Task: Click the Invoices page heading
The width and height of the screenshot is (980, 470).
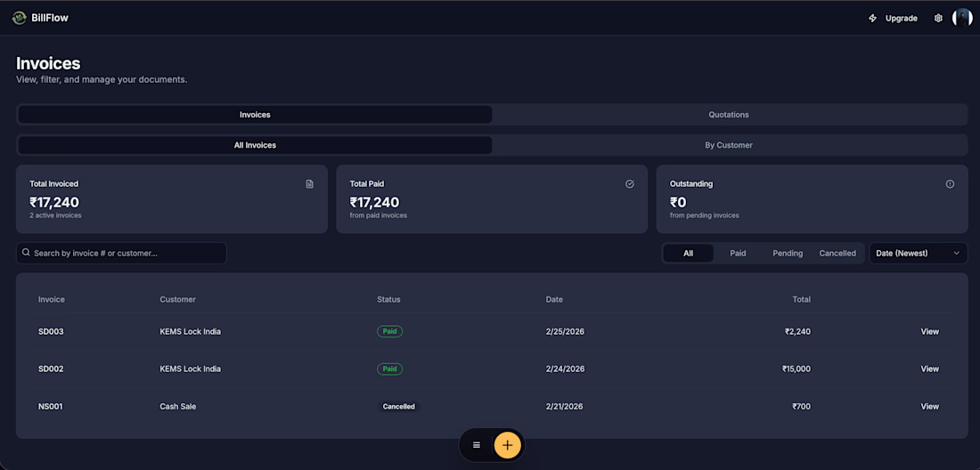Action: (48, 64)
